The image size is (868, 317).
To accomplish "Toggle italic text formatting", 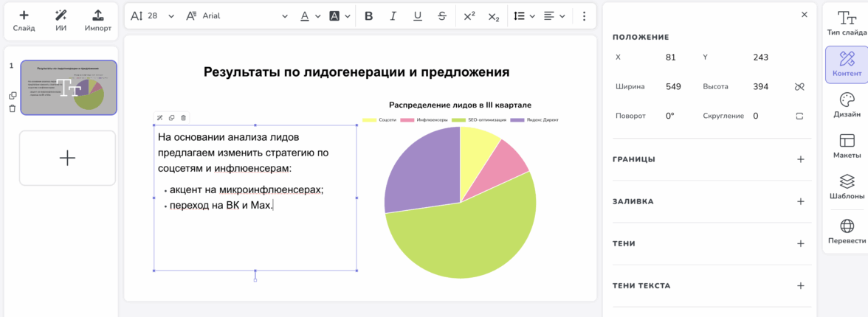I will click(x=393, y=16).
